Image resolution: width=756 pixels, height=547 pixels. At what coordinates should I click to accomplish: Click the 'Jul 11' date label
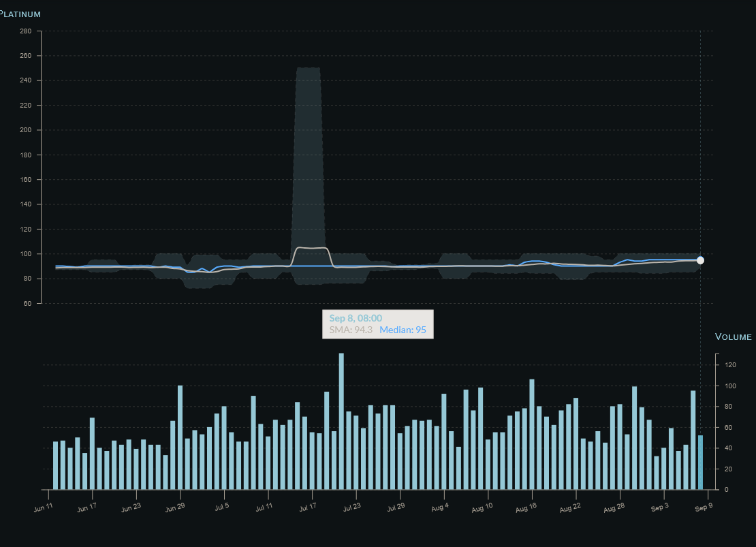tap(264, 507)
